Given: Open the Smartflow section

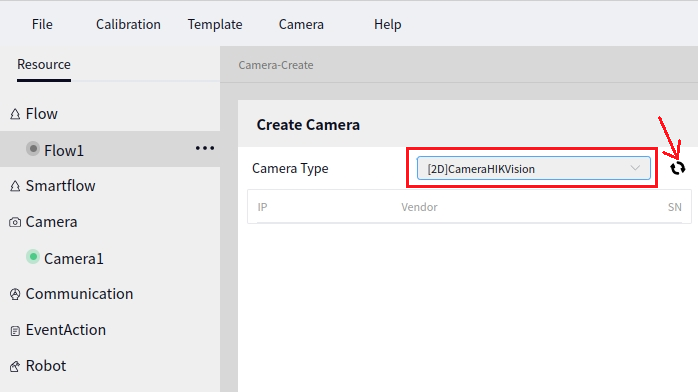Looking at the screenshot, I should pos(60,186).
